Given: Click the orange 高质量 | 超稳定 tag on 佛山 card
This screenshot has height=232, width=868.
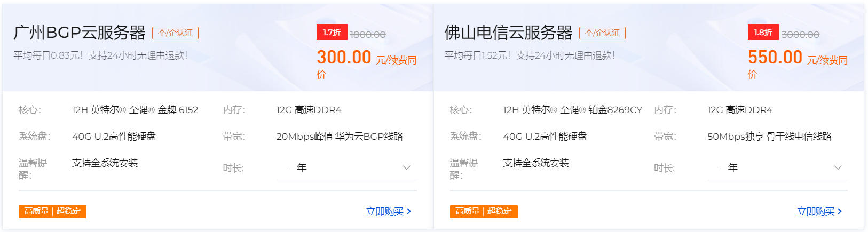Looking at the screenshot, I should click(x=484, y=211).
